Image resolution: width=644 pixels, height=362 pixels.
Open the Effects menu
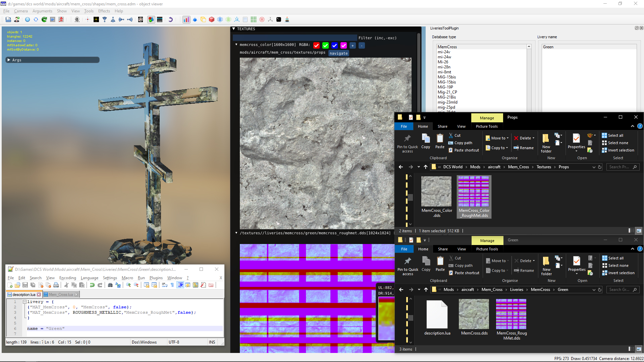point(104,11)
